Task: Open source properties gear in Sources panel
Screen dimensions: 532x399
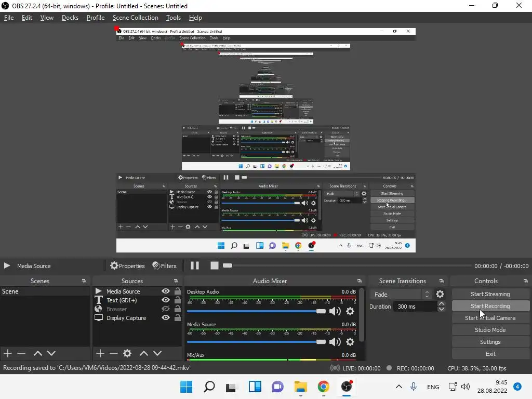Action: click(x=127, y=353)
